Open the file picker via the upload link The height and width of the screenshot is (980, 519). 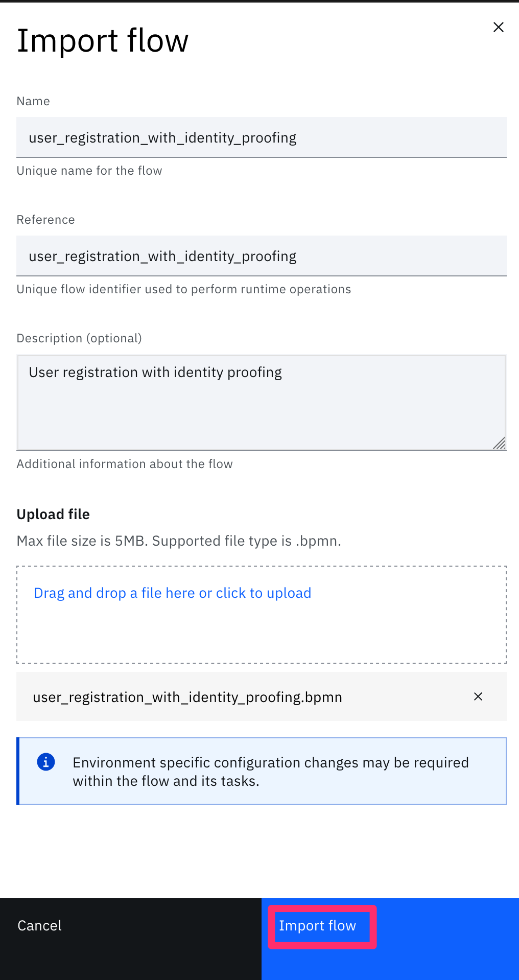click(173, 593)
